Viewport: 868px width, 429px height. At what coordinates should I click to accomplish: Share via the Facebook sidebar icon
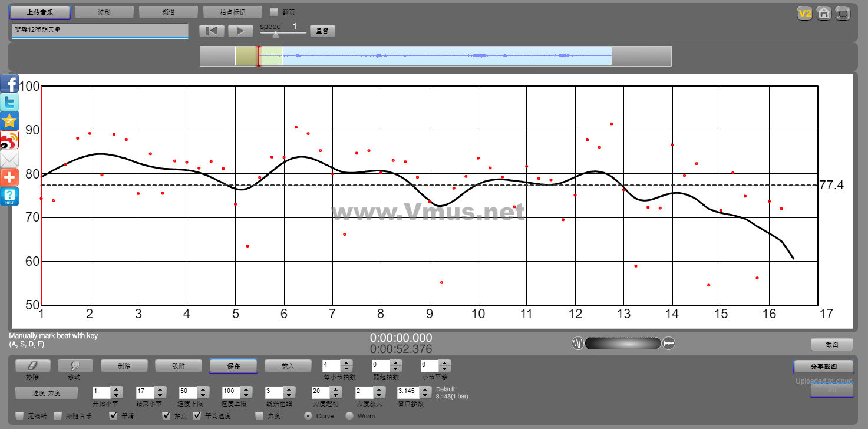[x=9, y=83]
